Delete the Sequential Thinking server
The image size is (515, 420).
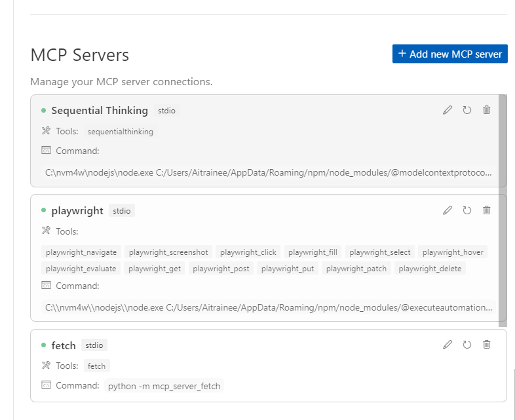tap(486, 110)
